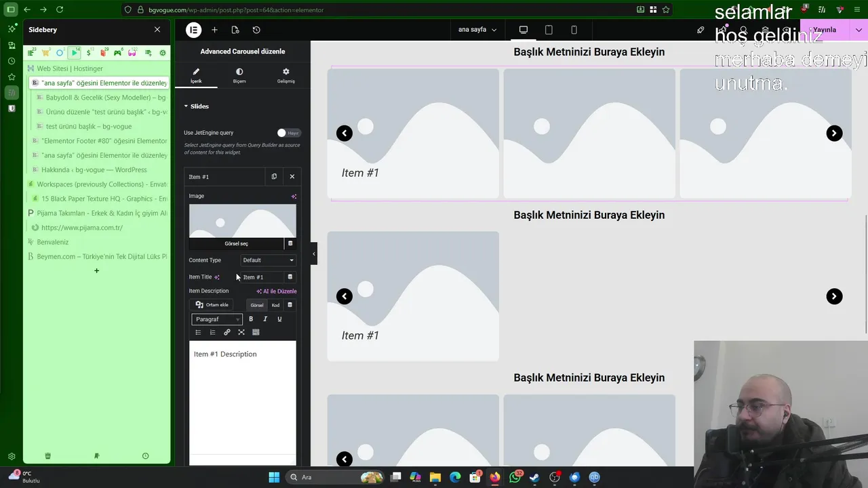Open File Explorer from the taskbar
Viewport: 868px width, 488px height.
[x=435, y=477]
